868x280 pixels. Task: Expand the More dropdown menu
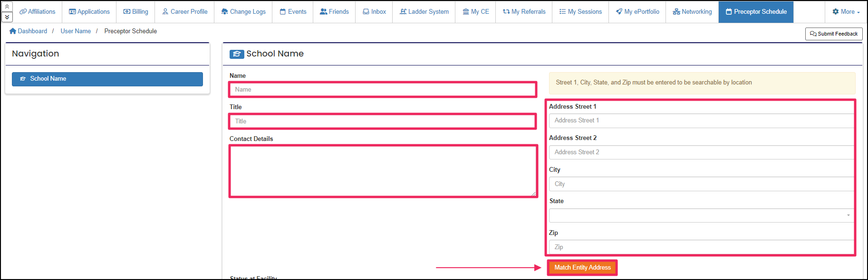pyautogui.click(x=846, y=11)
